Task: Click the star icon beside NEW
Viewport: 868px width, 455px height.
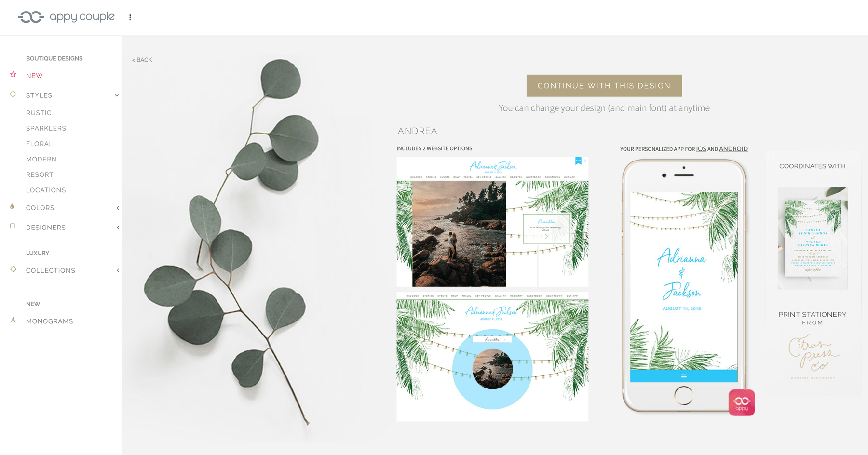Action: (13, 75)
